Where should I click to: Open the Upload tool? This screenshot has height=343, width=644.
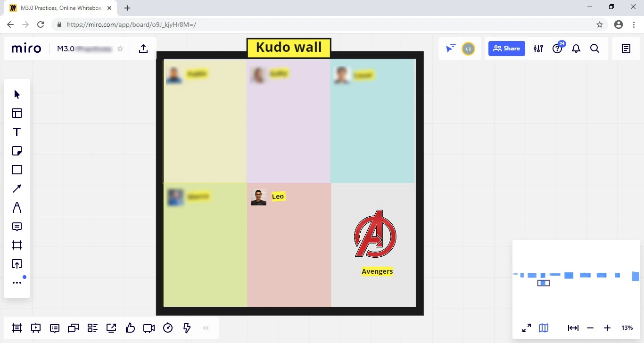click(17, 264)
